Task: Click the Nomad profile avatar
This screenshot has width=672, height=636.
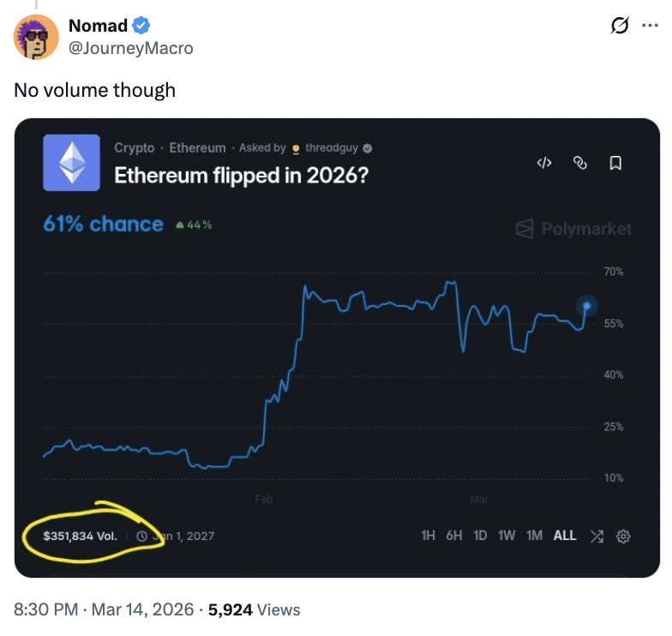Action: [36, 37]
